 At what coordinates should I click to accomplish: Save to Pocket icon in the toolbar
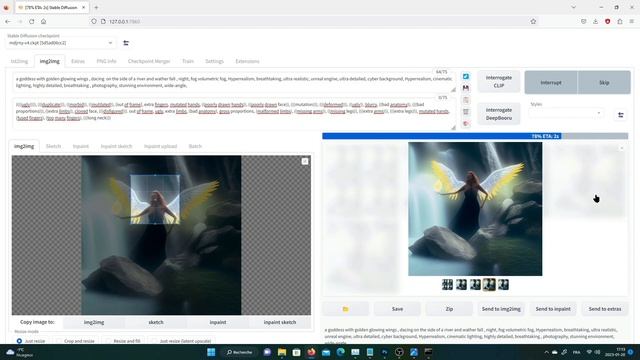[x=584, y=21]
